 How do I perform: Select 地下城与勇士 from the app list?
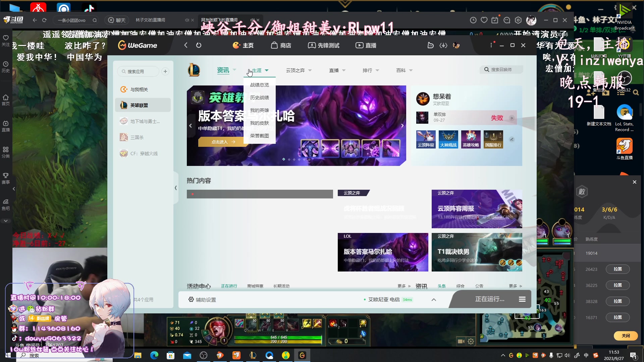(x=143, y=121)
